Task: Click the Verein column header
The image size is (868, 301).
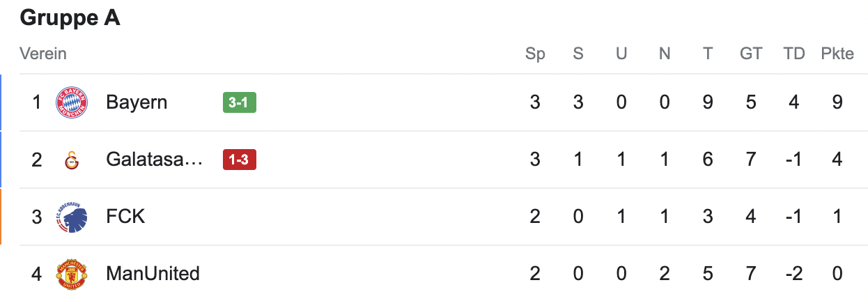Action: pos(43,54)
